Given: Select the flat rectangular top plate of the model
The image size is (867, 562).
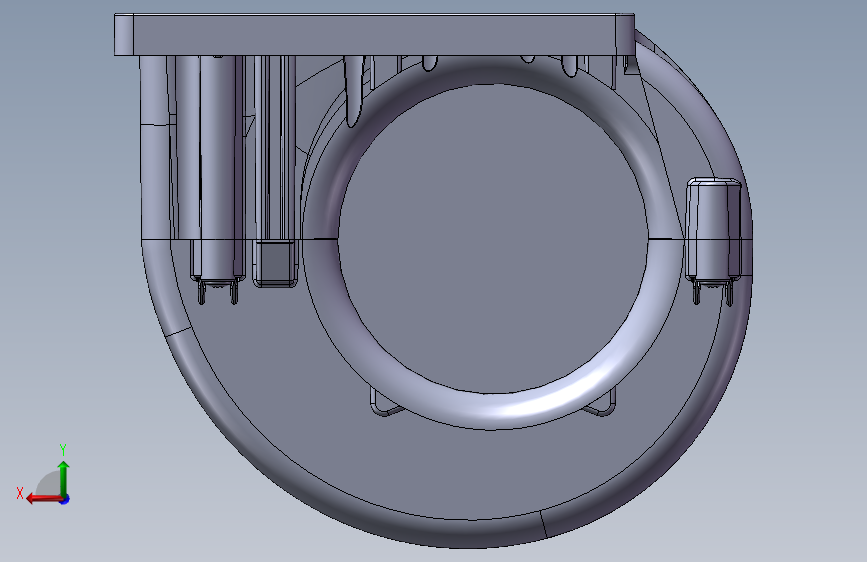Looking at the screenshot, I should 374,35.
